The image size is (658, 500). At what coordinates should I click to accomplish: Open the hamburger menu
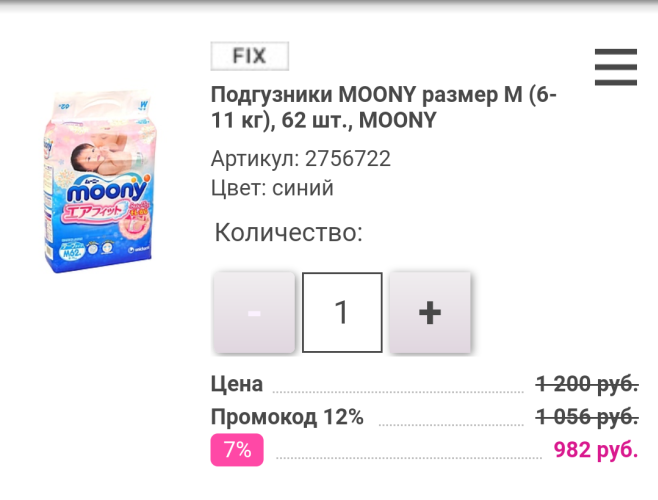pos(615,67)
